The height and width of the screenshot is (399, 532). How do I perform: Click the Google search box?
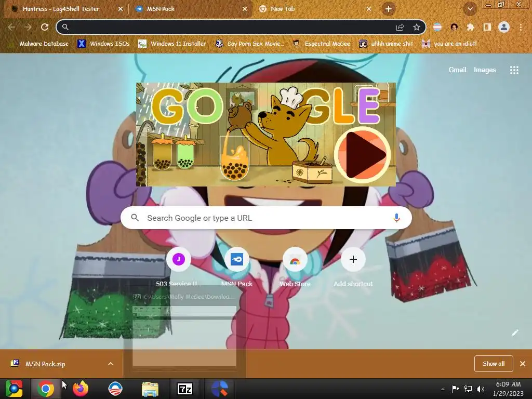(266, 218)
